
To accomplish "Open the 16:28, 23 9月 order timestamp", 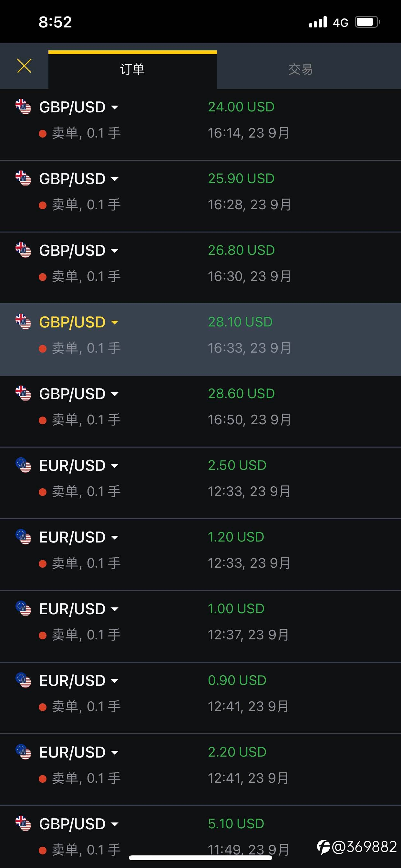I will (x=249, y=204).
